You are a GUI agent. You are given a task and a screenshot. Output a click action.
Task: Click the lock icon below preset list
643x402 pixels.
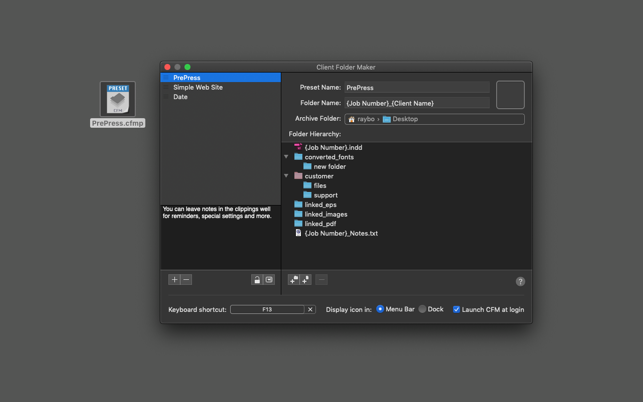(x=257, y=280)
